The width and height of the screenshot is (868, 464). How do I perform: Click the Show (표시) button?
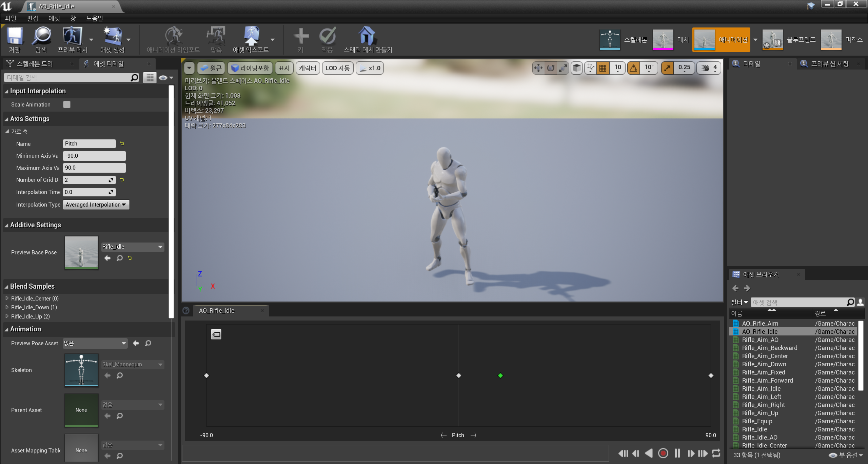coord(284,68)
